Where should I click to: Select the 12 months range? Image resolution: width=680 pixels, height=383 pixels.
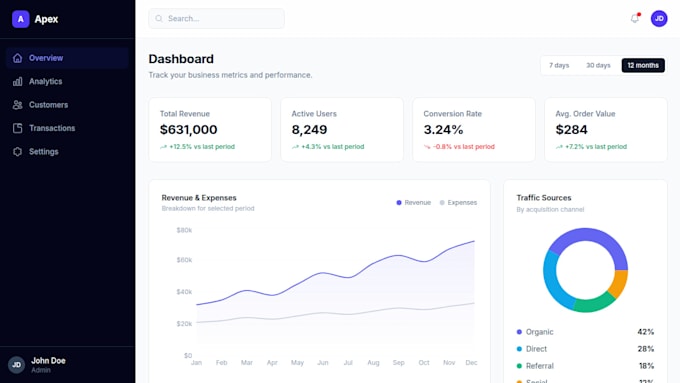(x=643, y=65)
